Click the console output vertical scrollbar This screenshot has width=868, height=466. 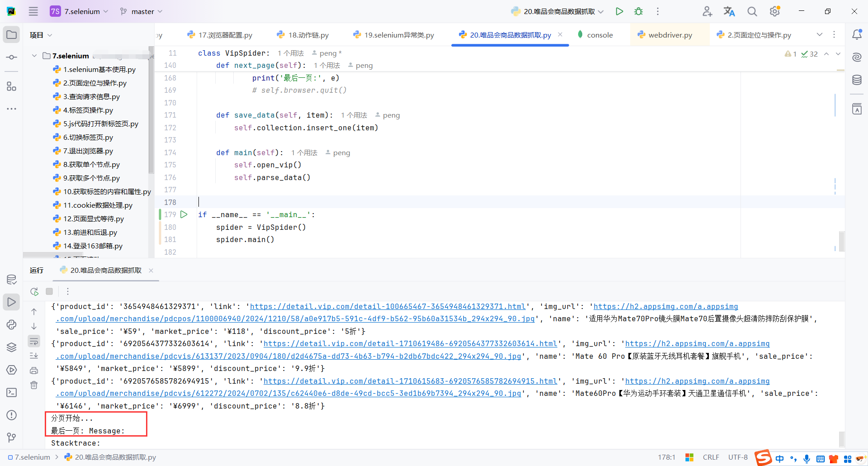click(841, 439)
